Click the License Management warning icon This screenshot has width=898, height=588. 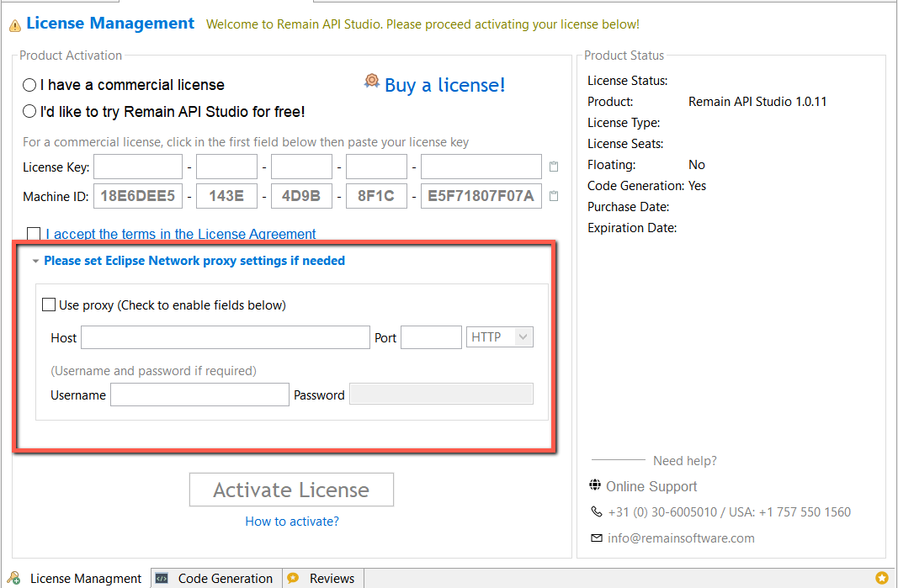15,26
